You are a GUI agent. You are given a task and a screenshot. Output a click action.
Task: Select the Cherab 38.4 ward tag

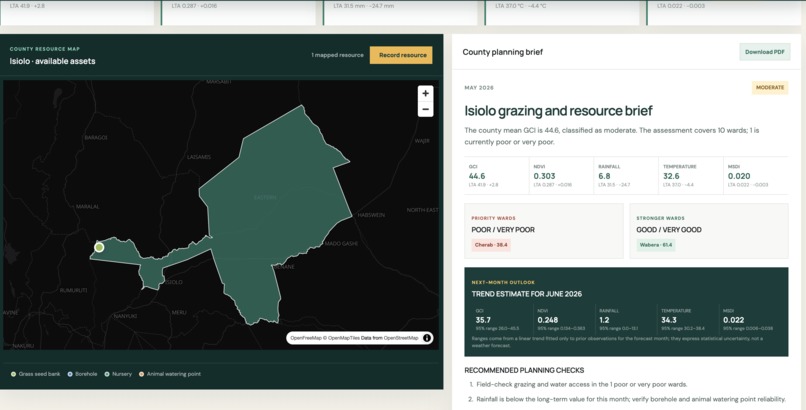tap(491, 245)
